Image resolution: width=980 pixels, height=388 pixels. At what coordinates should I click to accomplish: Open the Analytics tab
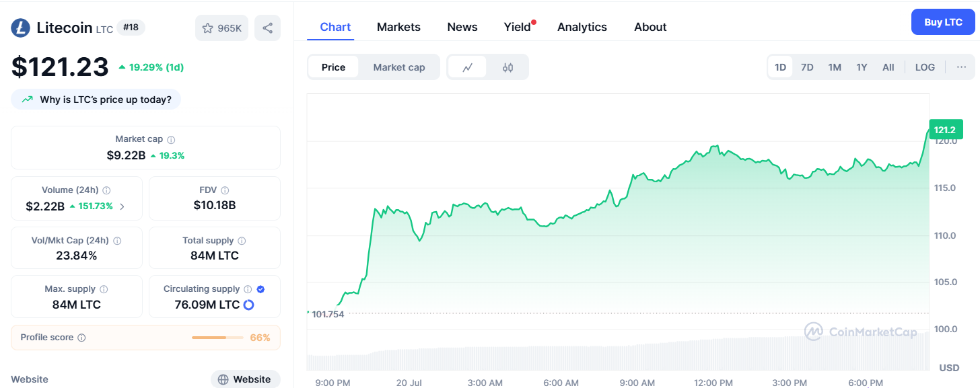(x=582, y=26)
